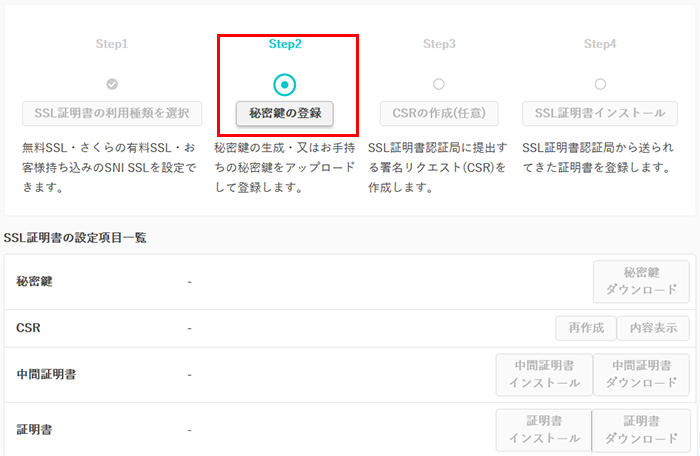Click the 中間証明書 ダウンロード button

pyautogui.click(x=641, y=374)
